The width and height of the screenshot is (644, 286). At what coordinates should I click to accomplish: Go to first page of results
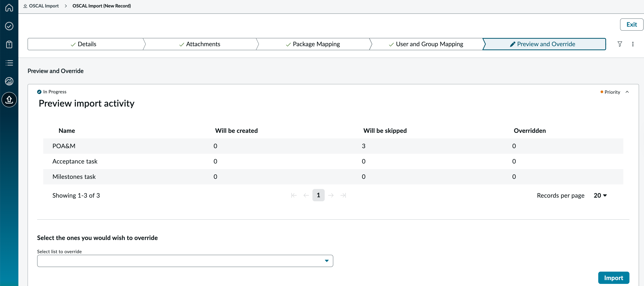pyautogui.click(x=294, y=195)
